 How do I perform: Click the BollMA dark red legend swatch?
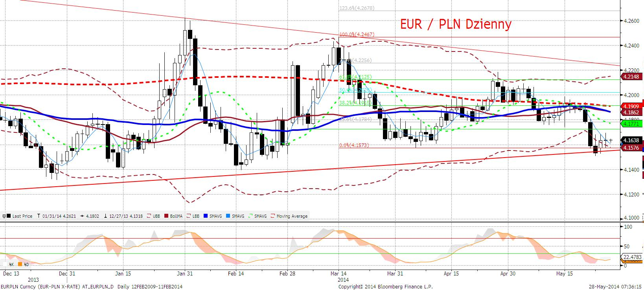coord(166,216)
